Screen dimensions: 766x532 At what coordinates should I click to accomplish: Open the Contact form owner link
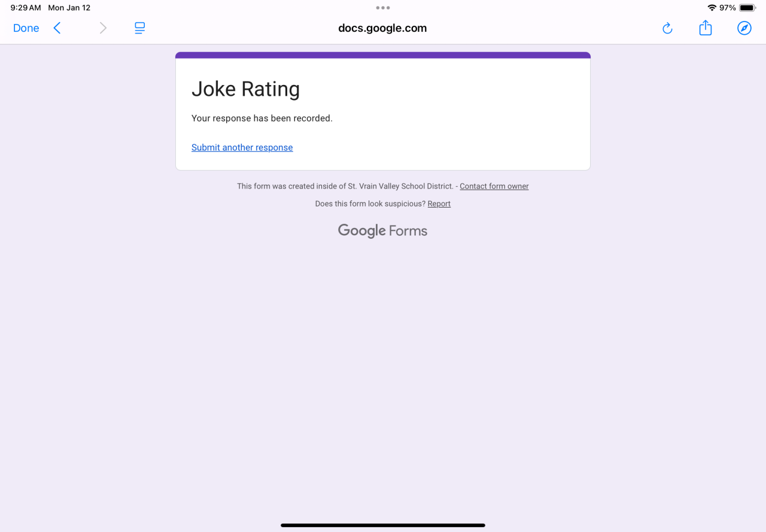click(494, 186)
